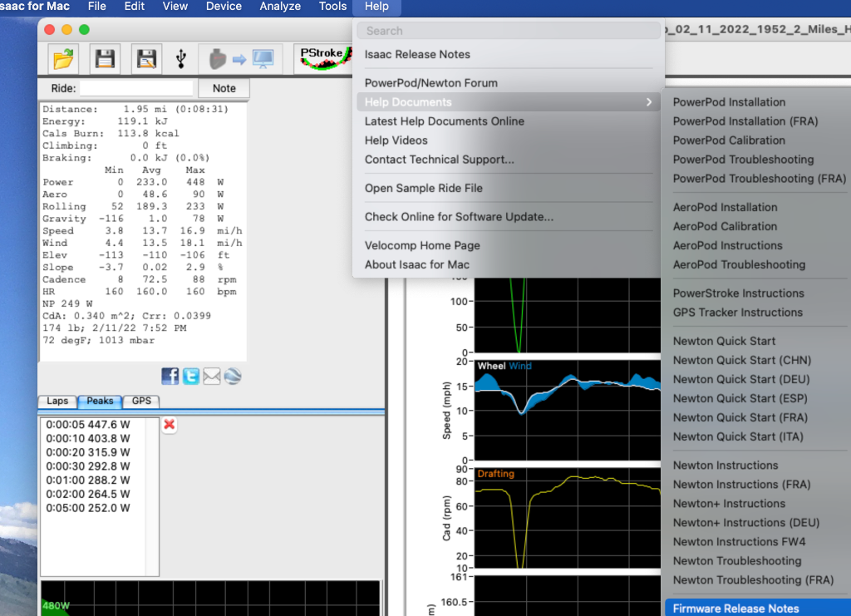The height and width of the screenshot is (616, 851).
Task: Open the PowerPod Troubleshooting document
Action: click(x=743, y=160)
